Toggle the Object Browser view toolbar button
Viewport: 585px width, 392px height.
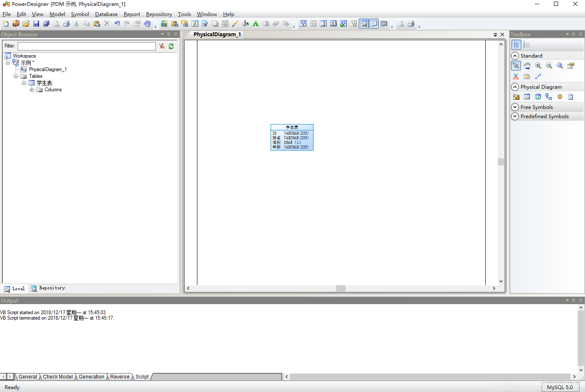tap(364, 24)
